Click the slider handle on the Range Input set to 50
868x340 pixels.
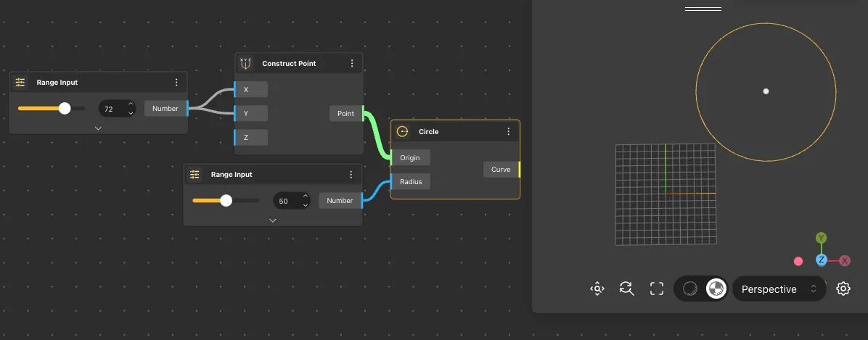226,201
